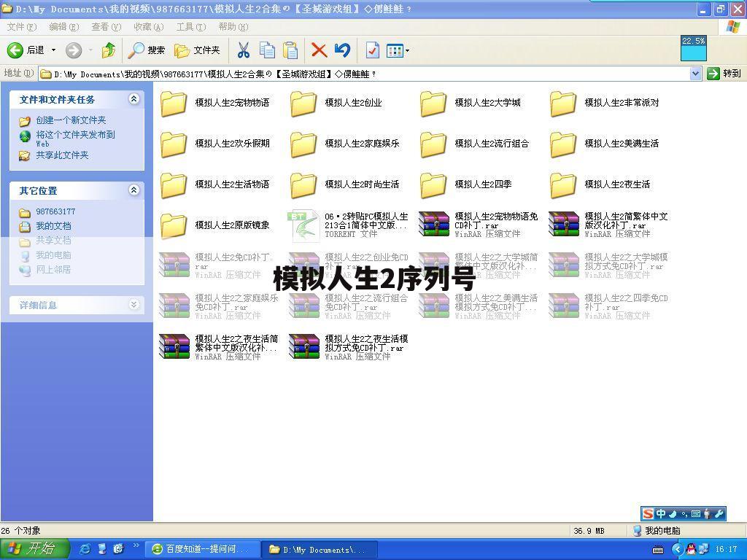Open 我的文档 link in sidebar

53,226
